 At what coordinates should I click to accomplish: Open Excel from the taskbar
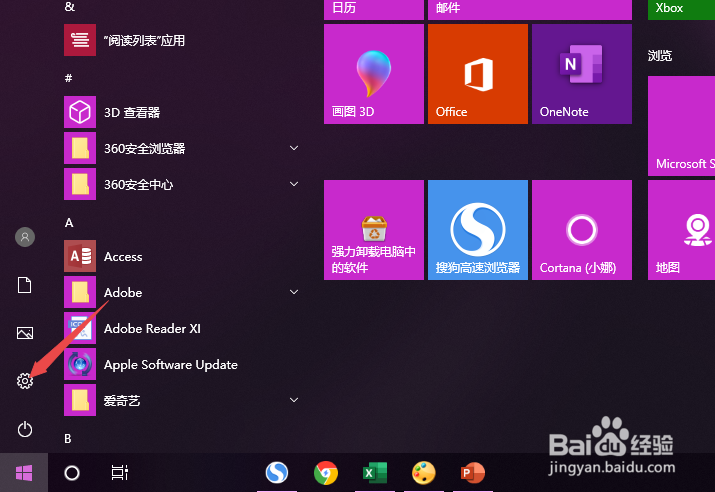click(375, 472)
